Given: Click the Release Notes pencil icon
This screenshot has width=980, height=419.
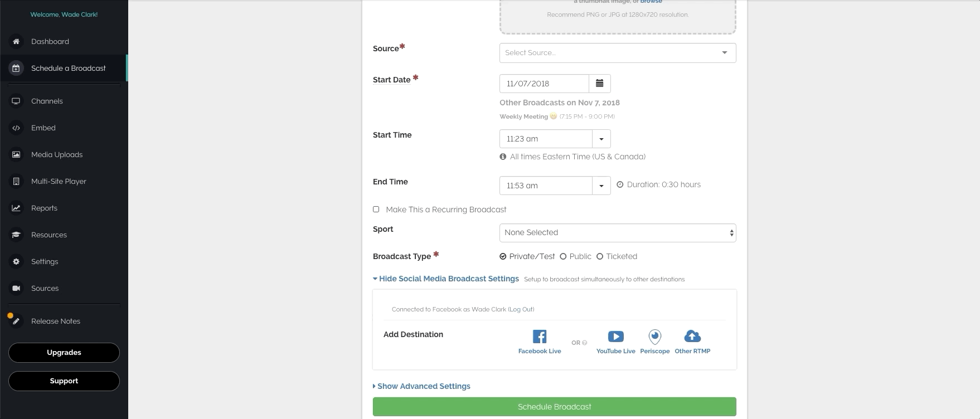Looking at the screenshot, I should click(x=16, y=321).
